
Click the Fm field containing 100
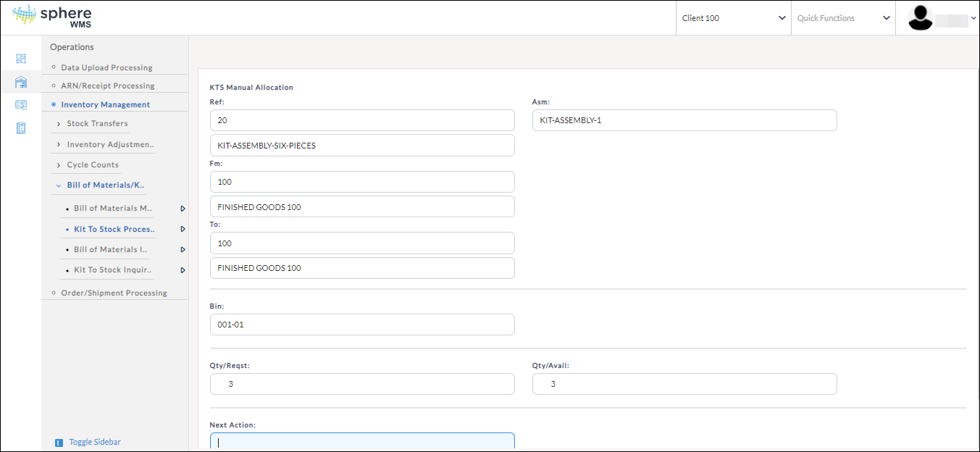(x=362, y=182)
